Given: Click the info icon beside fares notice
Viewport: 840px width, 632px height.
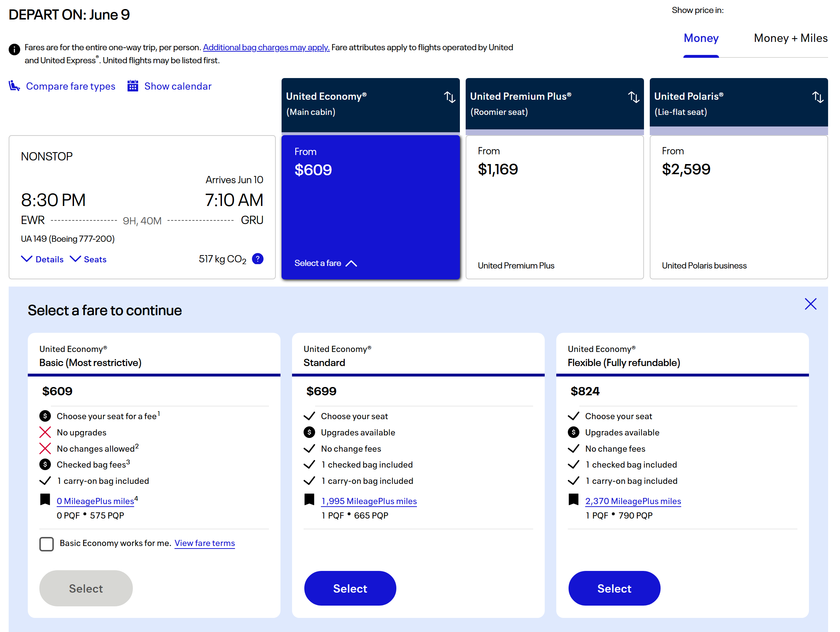Looking at the screenshot, I should [x=14, y=49].
